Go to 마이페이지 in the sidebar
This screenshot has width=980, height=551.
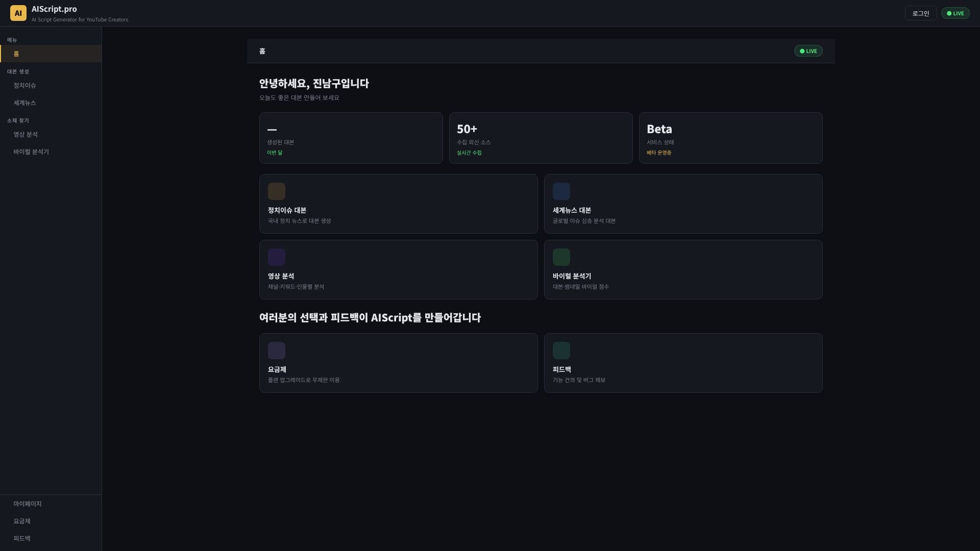[x=51, y=504]
